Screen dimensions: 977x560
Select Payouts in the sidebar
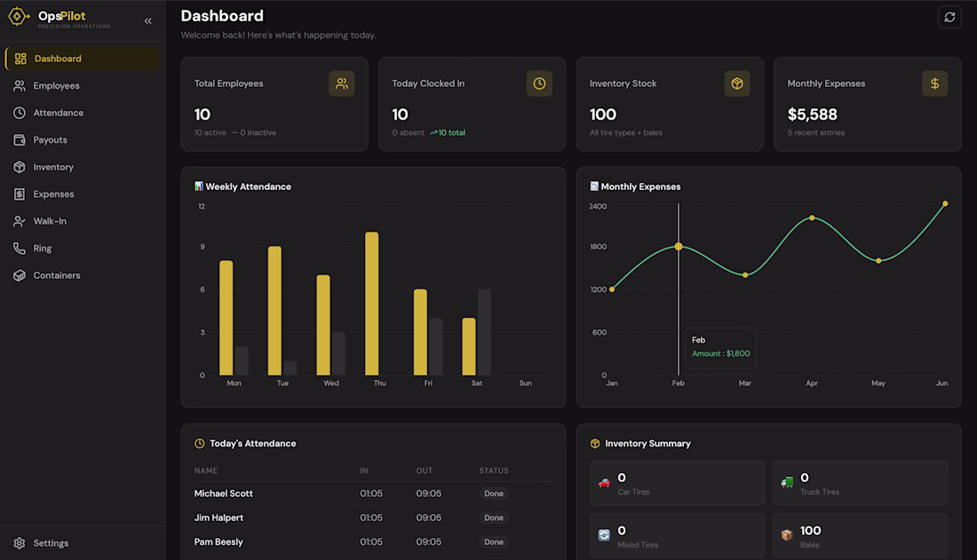tap(83, 140)
